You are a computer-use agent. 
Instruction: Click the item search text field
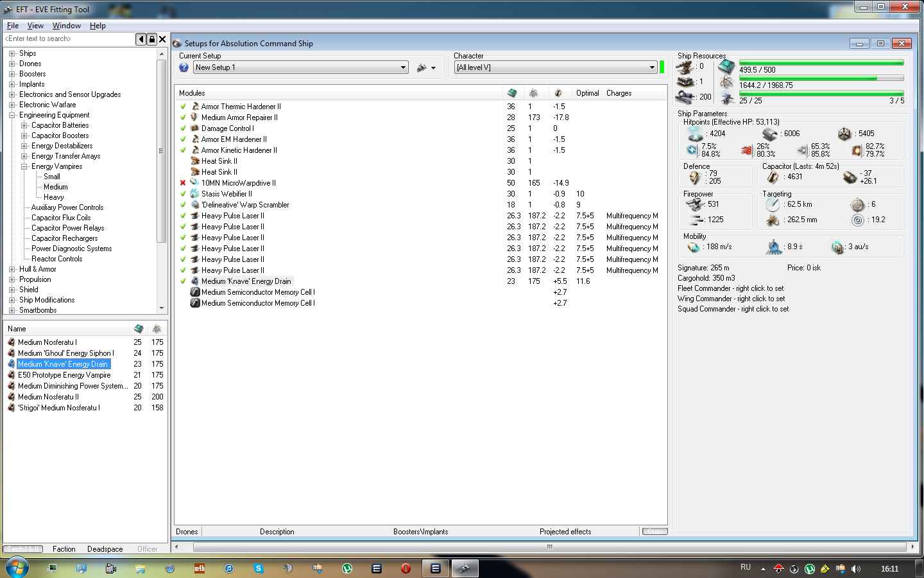tap(69, 39)
